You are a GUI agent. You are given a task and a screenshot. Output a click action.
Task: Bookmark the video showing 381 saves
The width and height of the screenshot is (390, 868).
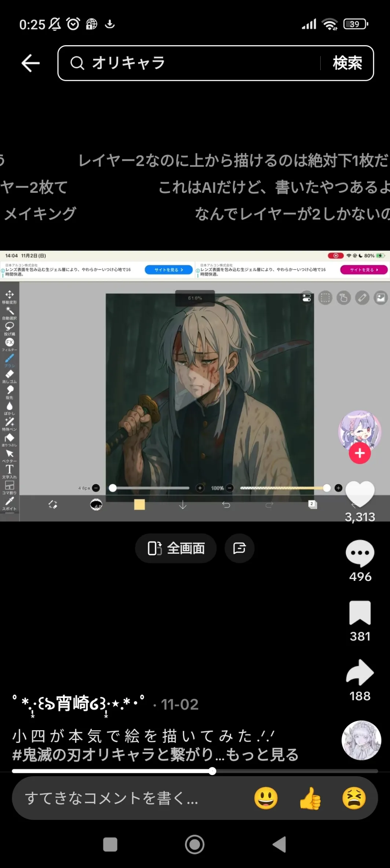[360, 613]
